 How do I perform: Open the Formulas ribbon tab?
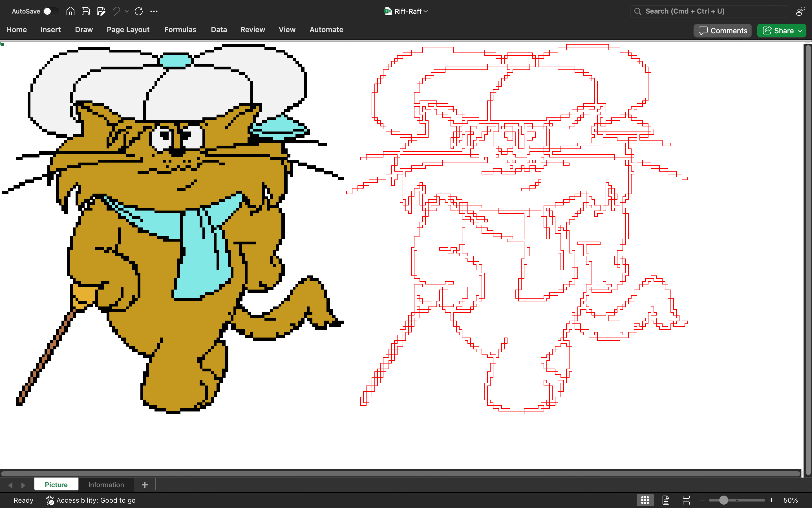point(180,30)
